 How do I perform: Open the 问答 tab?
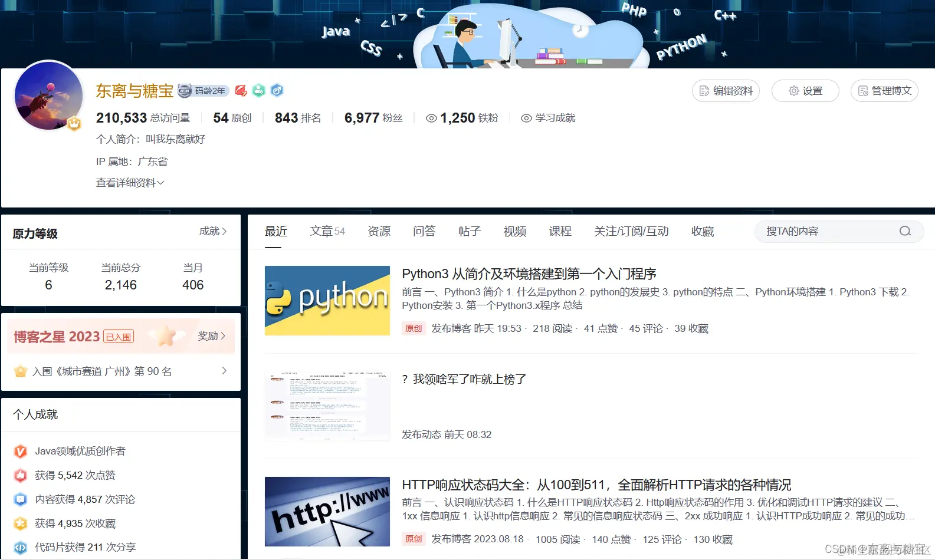[424, 231]
